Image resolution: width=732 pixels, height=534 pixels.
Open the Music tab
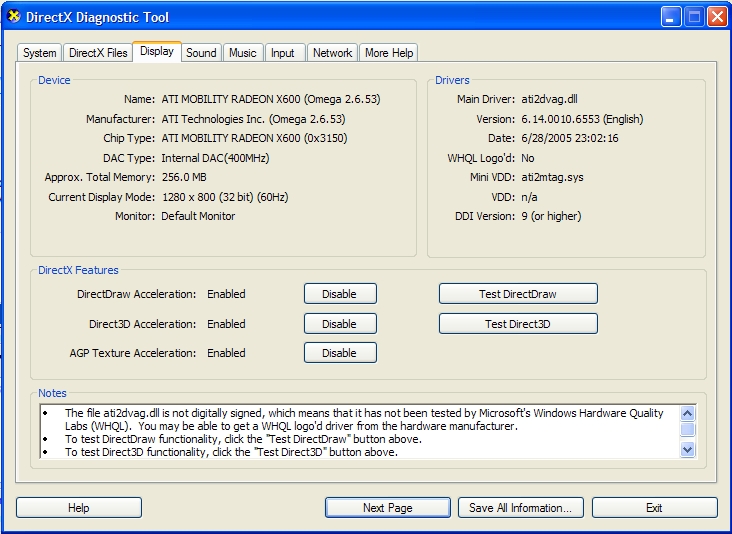click(242, 53)
